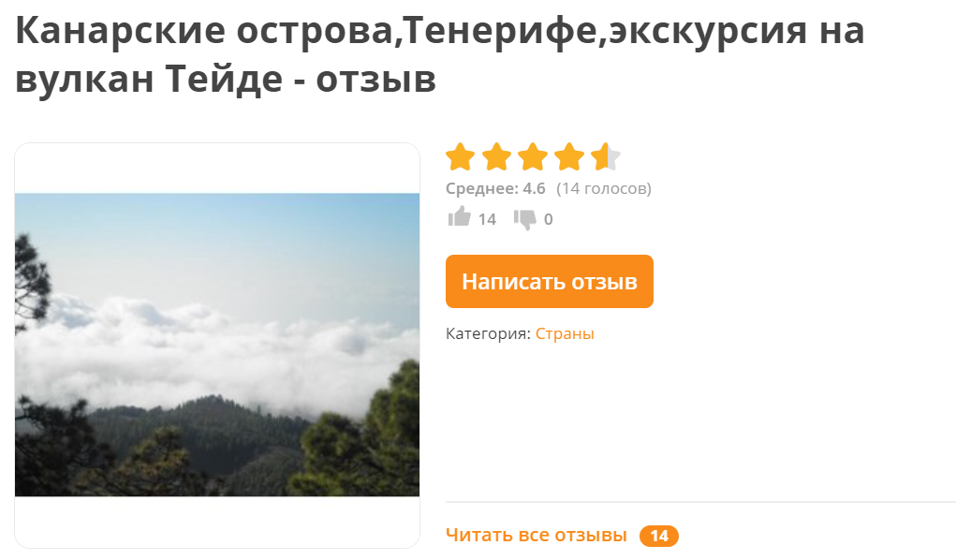Open the Читать все отзывы link
This screenshot has width=956, height=560.
pos(536,535)
